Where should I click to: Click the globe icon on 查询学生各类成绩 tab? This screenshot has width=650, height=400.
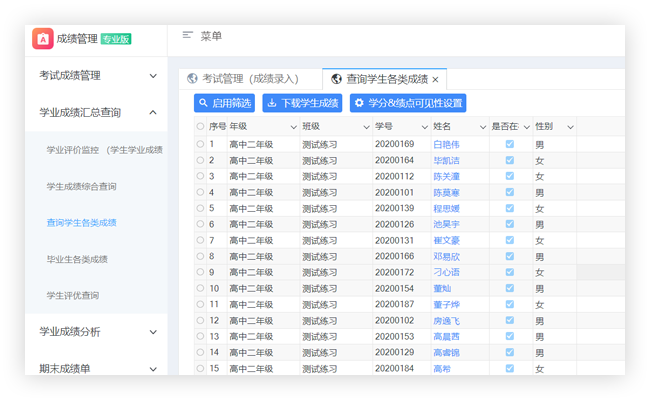(x=336, y=78)
